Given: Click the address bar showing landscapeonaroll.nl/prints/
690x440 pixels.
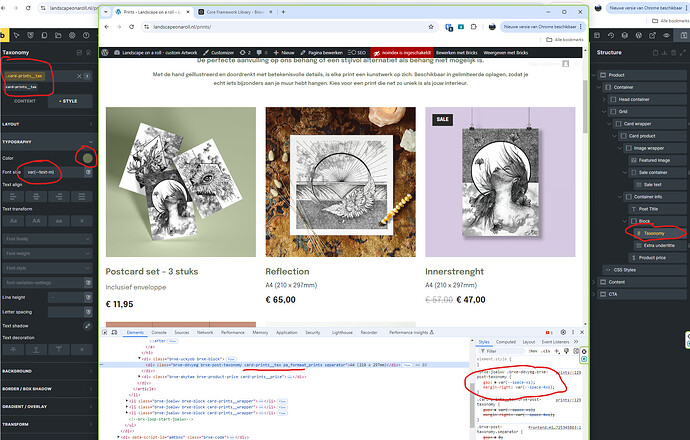Looking at the screenshot, I should (x=288, y=27).
